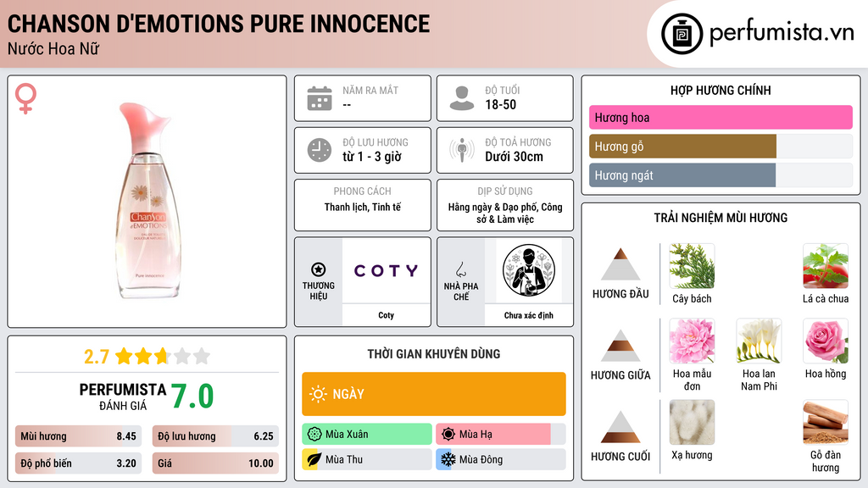The image size is (868, 488).
Task: Click the calendar icon beside Năm ra mắt
Action: click(320, 98)
